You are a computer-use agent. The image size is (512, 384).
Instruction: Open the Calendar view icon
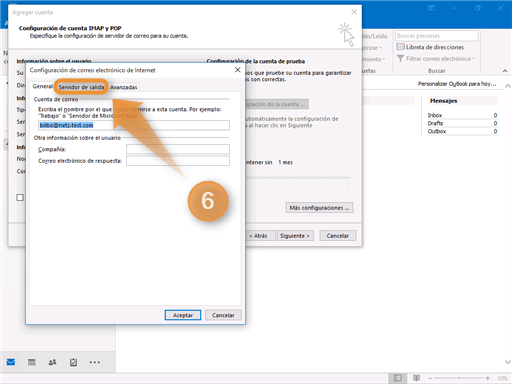32,362
